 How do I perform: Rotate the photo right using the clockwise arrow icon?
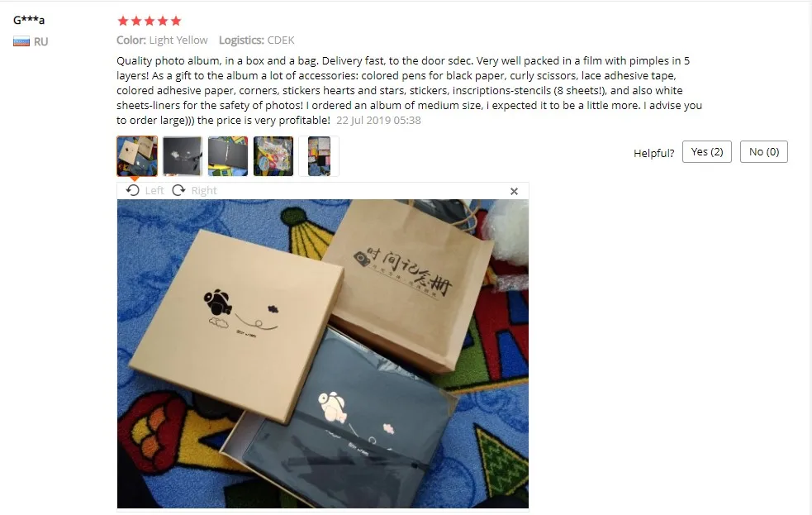tap(178, 190)
